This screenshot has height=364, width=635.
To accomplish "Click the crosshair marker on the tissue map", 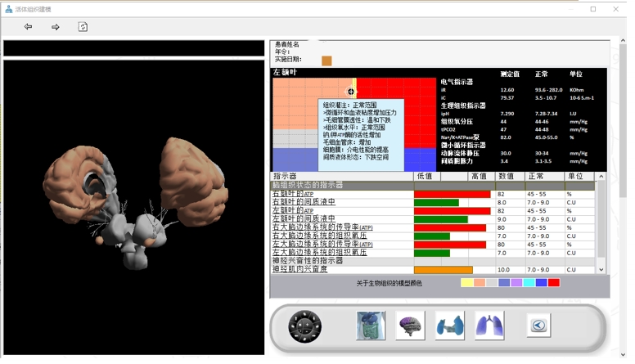I will pos(351,92).
